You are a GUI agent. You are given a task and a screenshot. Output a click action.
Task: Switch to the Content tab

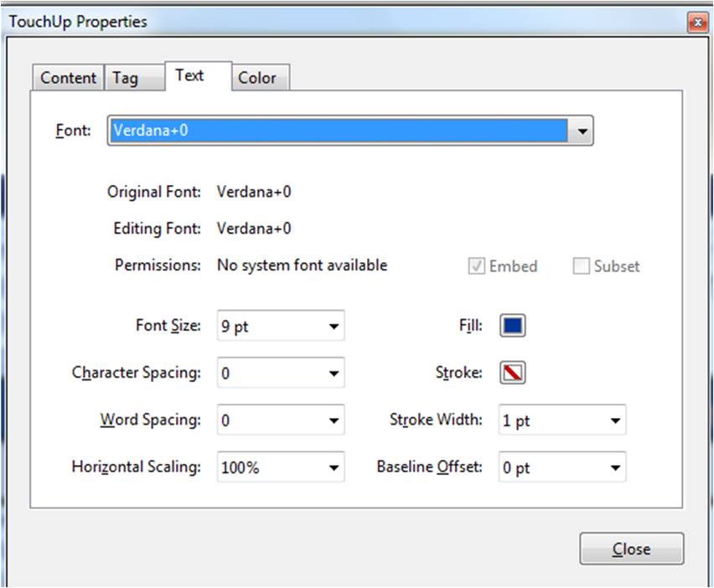69,78
